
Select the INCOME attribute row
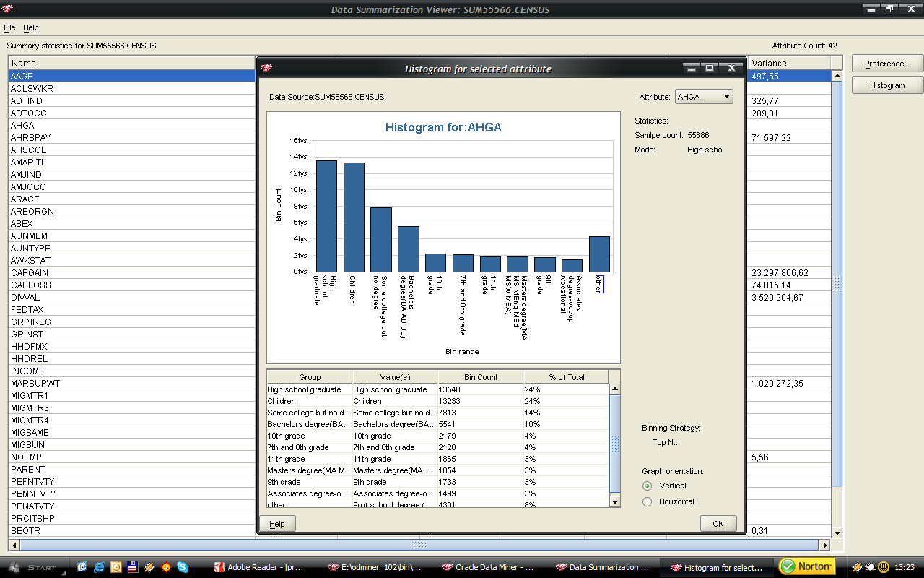click(132, 371)
